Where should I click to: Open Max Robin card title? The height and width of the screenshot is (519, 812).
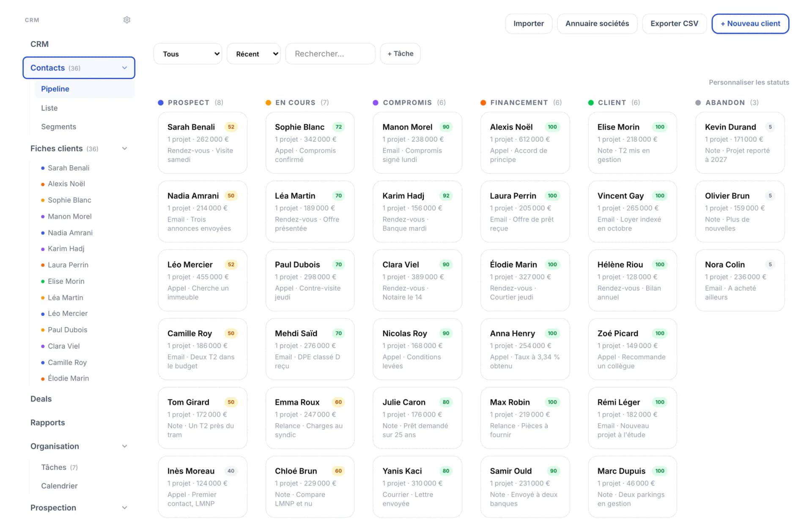point(510,402)
